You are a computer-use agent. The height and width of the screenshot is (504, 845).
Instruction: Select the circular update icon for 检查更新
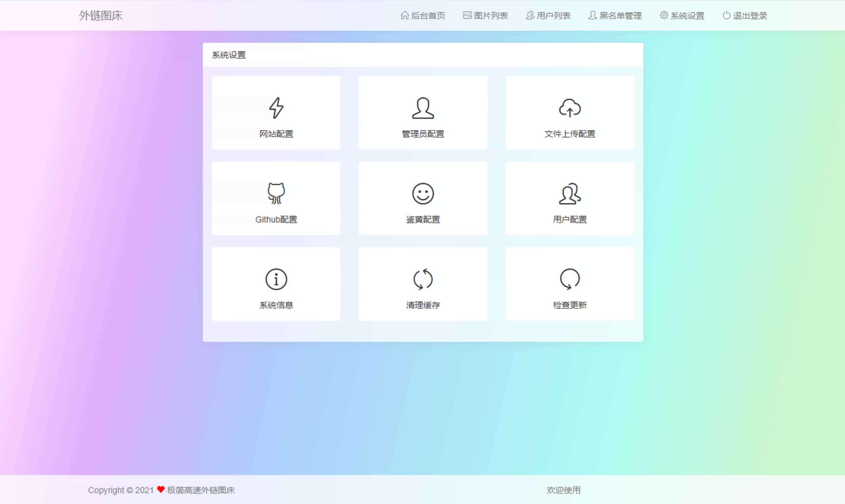point(570,279)
